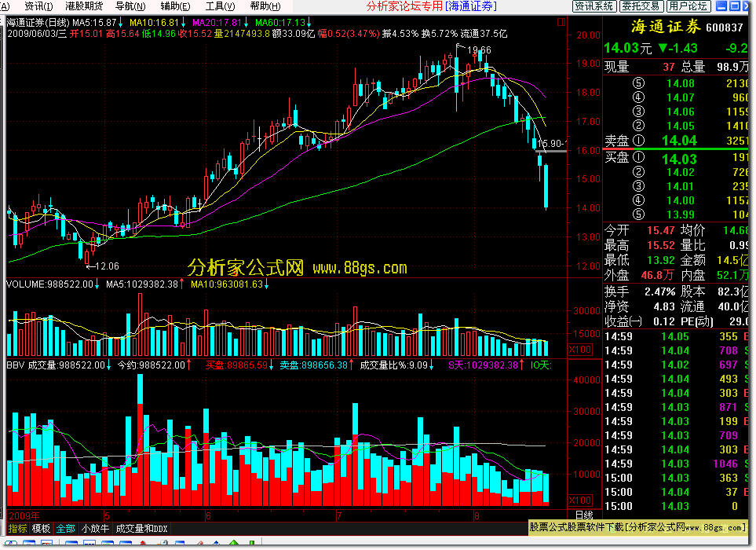Click the 最低 13.92 value
The image size is (756, 550).
pyautogui.click(x=660, y=261)
